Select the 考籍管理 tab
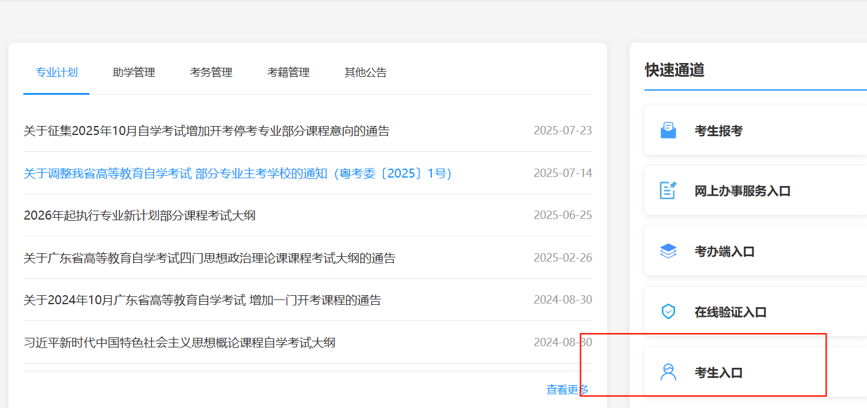Screen dimensions: 867x408 (289, 72)
